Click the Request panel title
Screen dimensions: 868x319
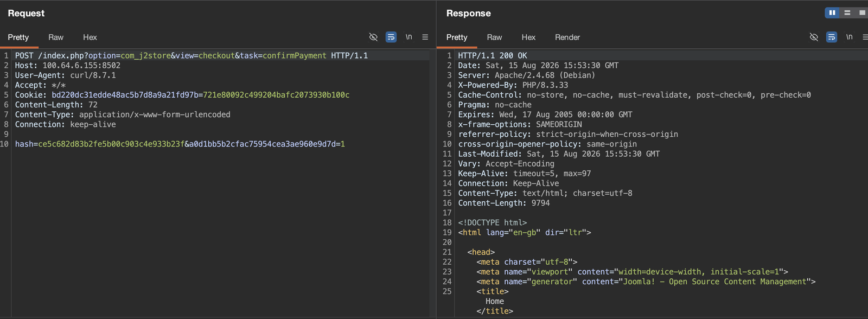coord(26,13)
